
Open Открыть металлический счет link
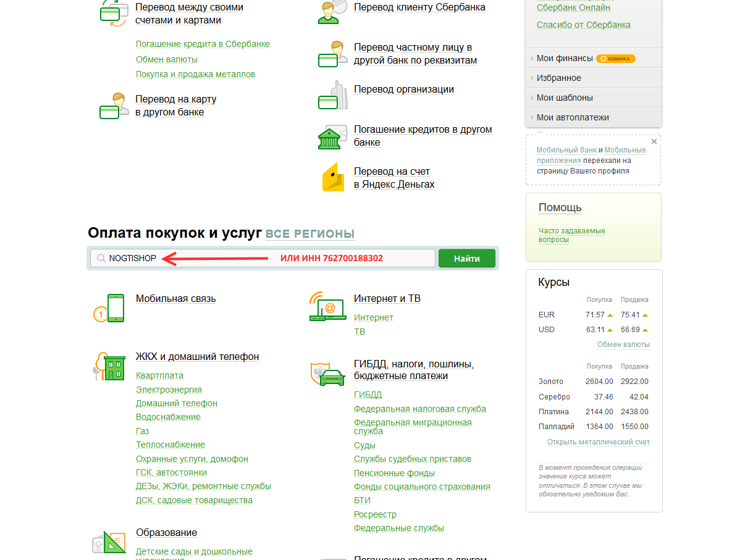tap(599, 442)
